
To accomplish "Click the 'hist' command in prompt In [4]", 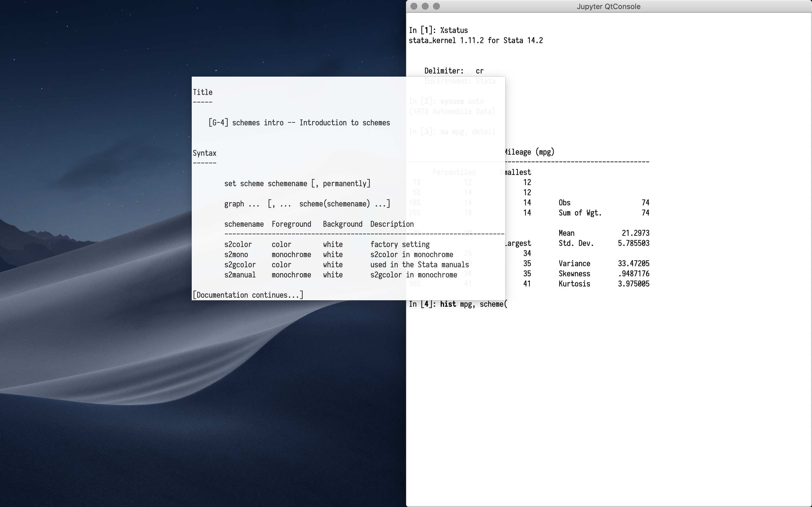I will 448,304.
